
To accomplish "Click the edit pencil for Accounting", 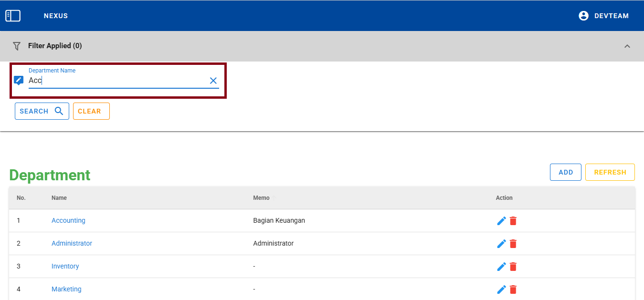I will coord(501,221).
